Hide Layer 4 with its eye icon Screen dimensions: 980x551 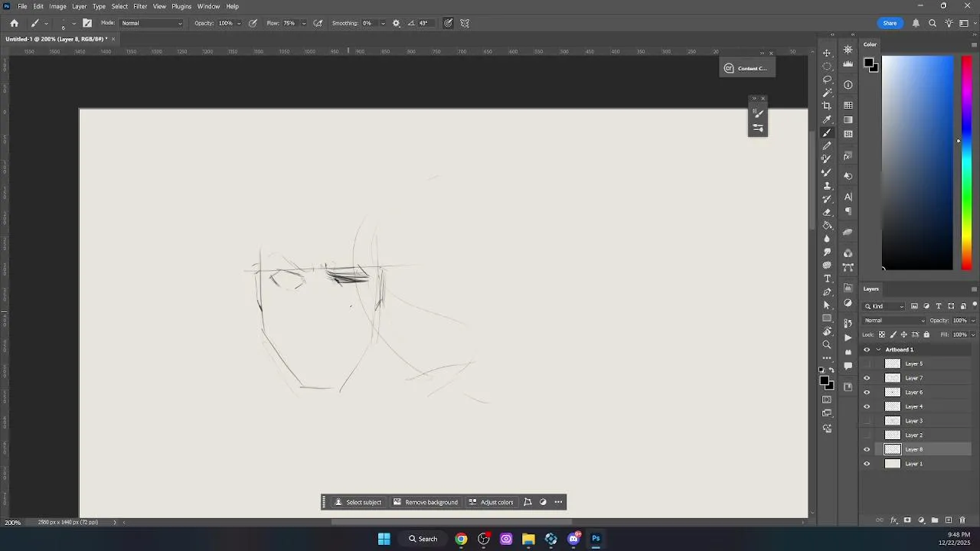coord(867,406)
